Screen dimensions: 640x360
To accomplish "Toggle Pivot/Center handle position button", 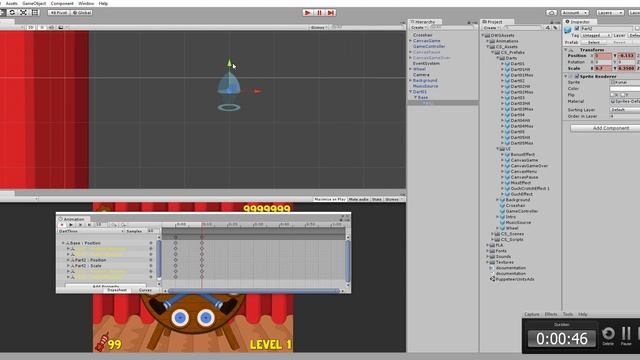I will (x=58, y=13).
